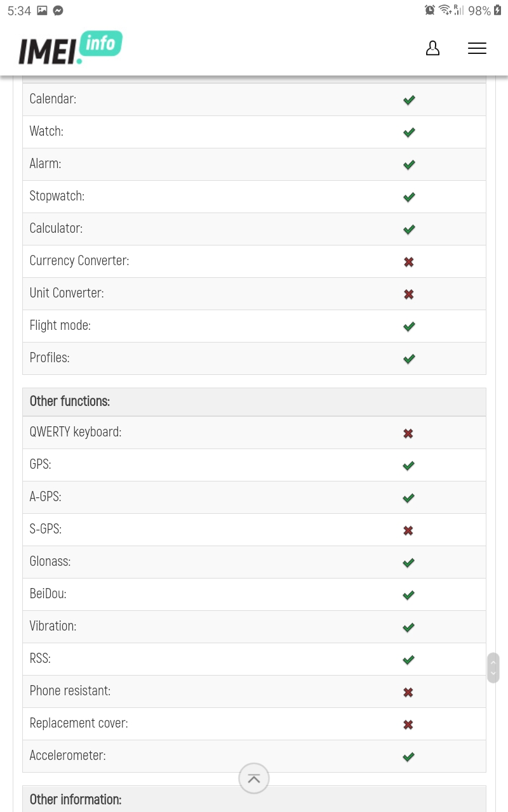Open the hamburger menu
The image size is (508, 812).
tap(477, 48)
